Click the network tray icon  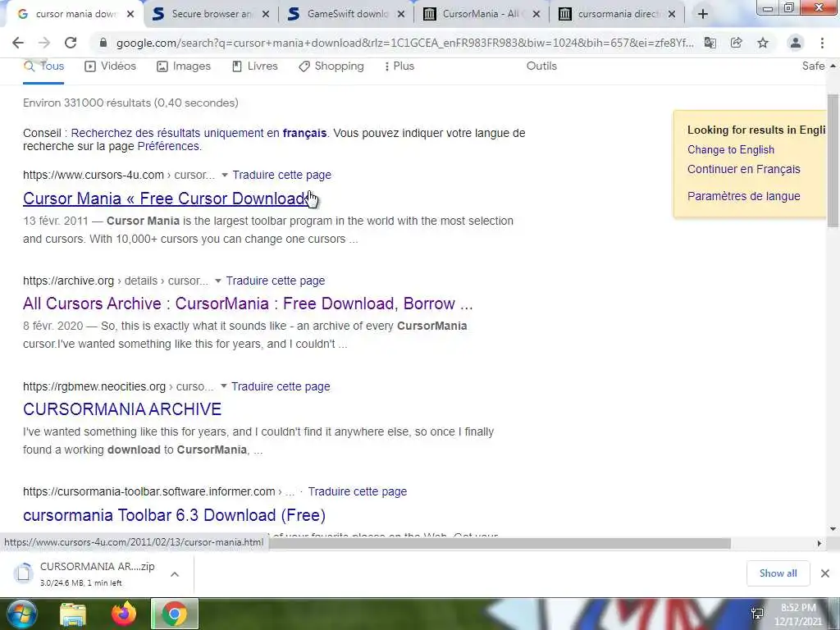pyautogui.click(x=757, y=614)
